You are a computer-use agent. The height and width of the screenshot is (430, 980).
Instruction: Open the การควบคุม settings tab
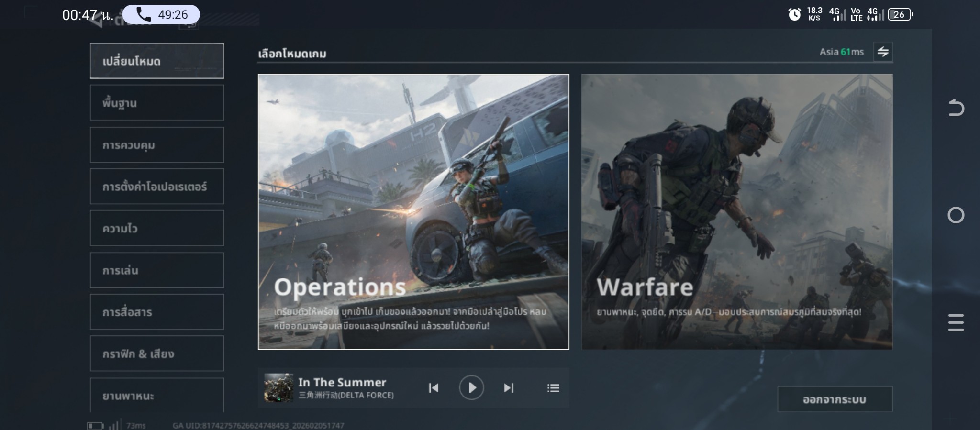157,144
